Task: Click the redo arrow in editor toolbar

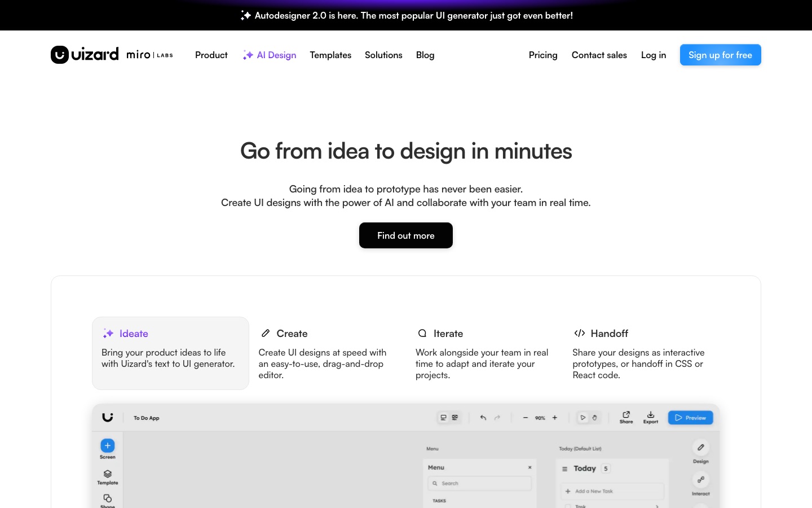Action: [x=497, y=418]
